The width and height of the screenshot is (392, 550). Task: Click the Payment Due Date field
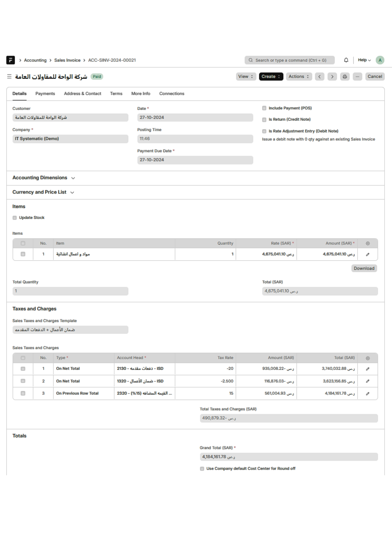pyautogui.click(x=195, y=160)
